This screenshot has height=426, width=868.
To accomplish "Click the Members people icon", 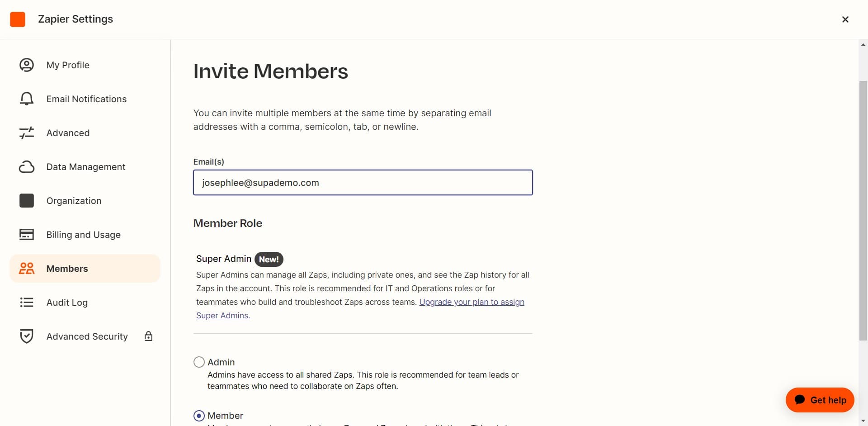I will 27,268.
